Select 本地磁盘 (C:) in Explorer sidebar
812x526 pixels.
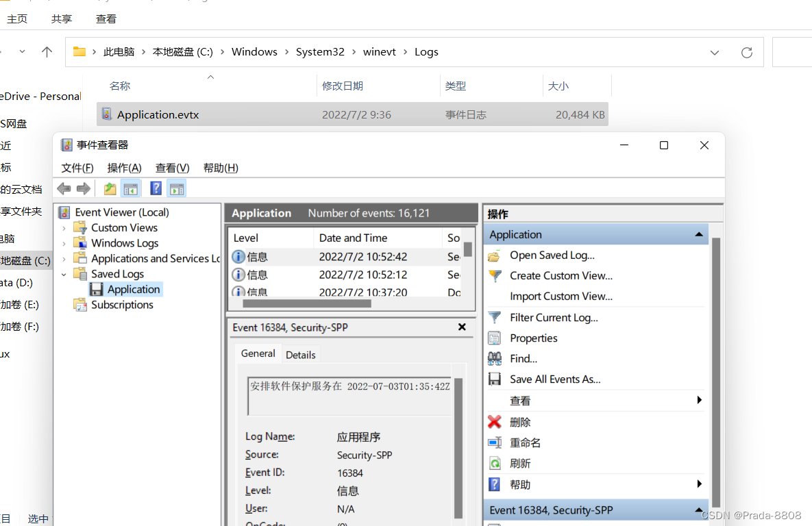[x=25, y=260]
